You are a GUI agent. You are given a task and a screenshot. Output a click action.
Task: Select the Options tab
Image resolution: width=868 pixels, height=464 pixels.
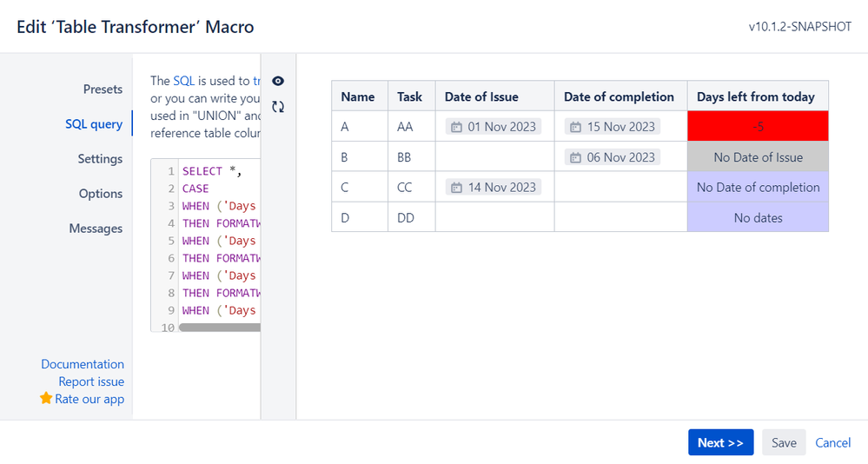[x=101, y=194]
